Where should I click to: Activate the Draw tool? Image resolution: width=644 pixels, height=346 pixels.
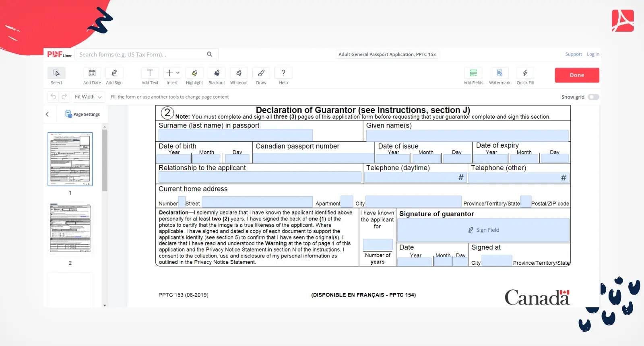click(261, 73)
